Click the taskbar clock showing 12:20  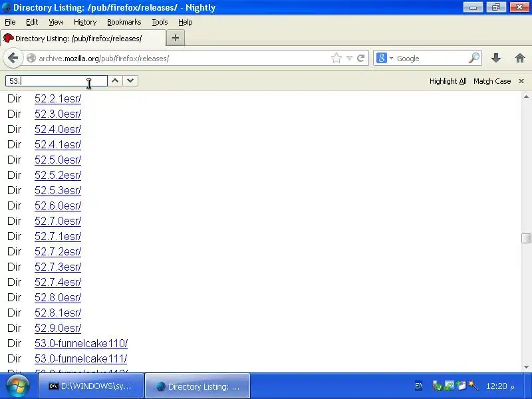(x=500, y=386)
